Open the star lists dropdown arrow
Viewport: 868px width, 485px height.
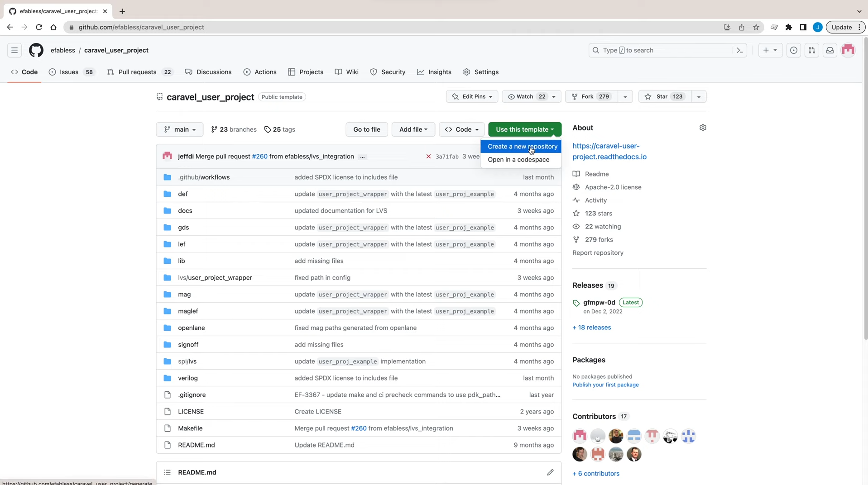click(699, 96)
